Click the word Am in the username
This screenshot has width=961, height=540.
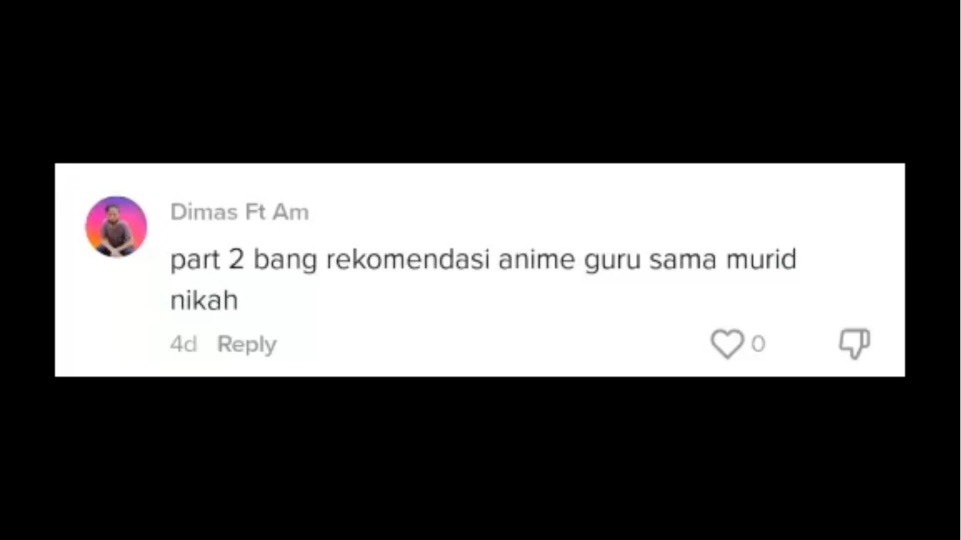(x=291, y=212)
